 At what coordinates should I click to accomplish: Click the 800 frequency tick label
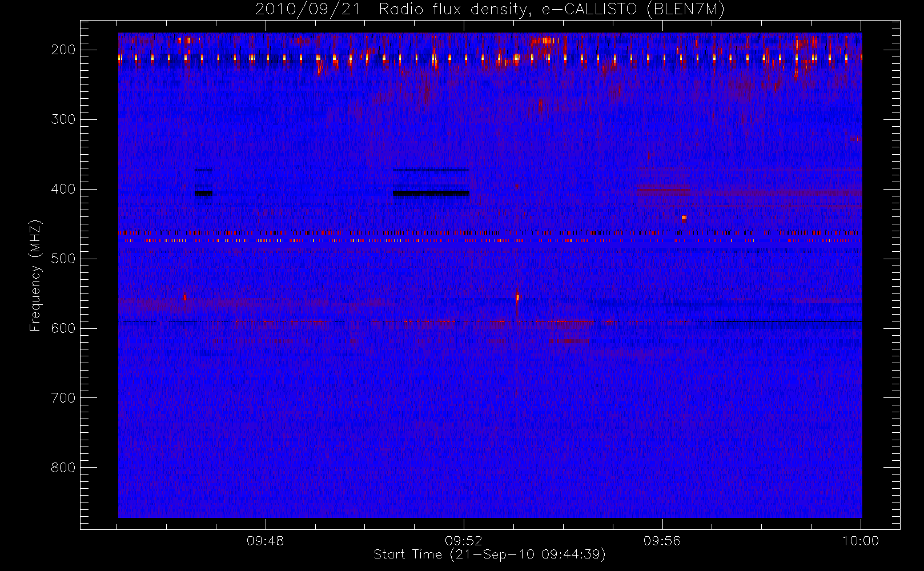tap(63, 468)
